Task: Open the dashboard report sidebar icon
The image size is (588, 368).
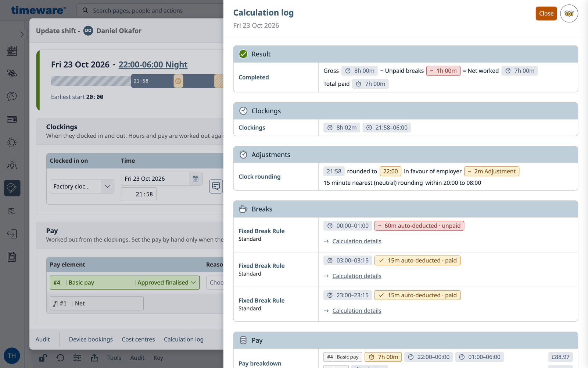Action: point(12,50)
